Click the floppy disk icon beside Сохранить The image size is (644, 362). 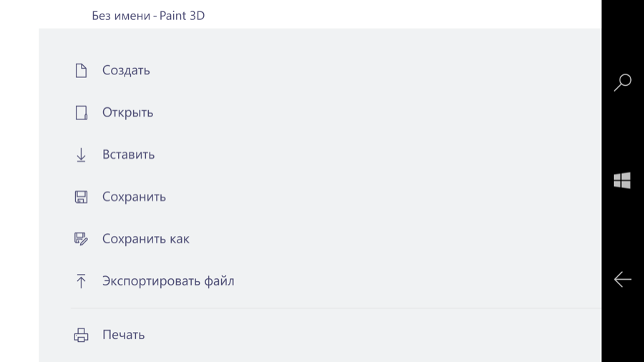[81, 197]
